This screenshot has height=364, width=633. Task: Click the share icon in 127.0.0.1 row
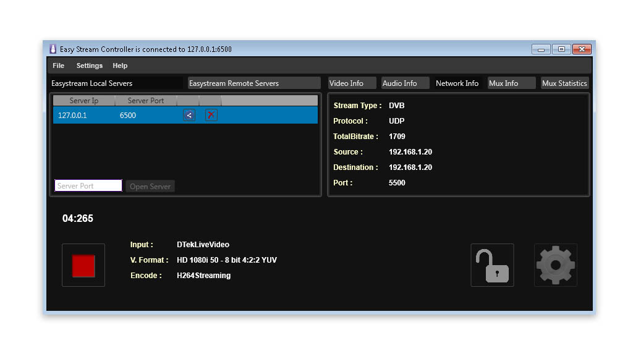coord(189,115)
